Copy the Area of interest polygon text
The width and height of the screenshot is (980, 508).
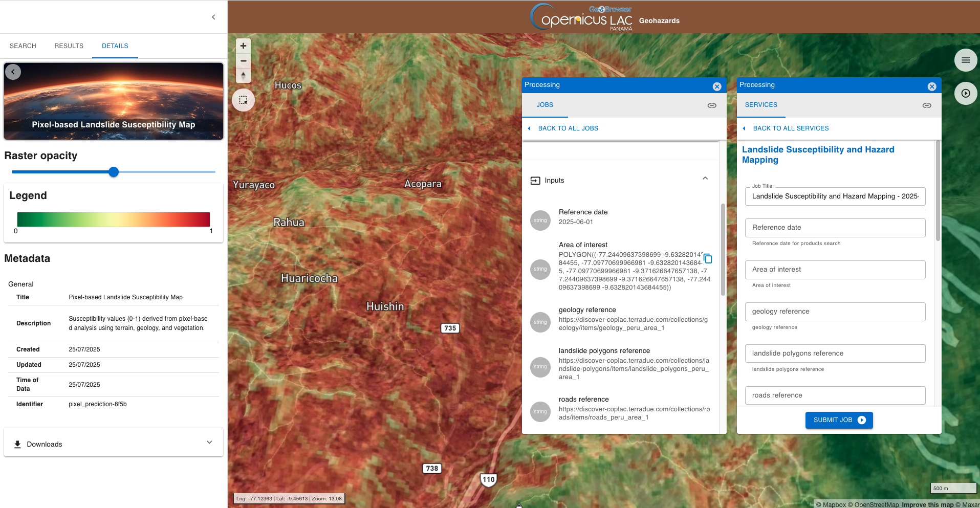[708, 258]
